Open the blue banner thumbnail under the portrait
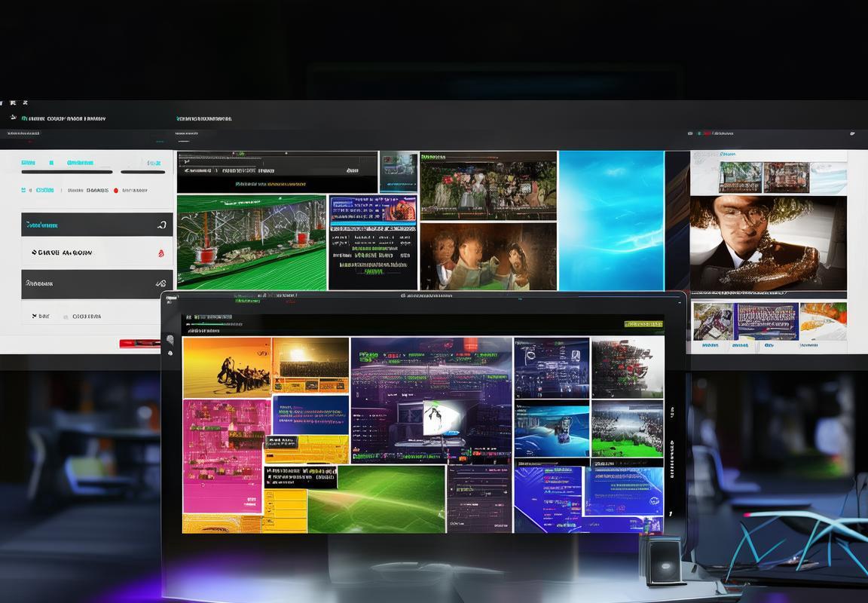Viewport: 868px width, 603px height. coord(767,321)
